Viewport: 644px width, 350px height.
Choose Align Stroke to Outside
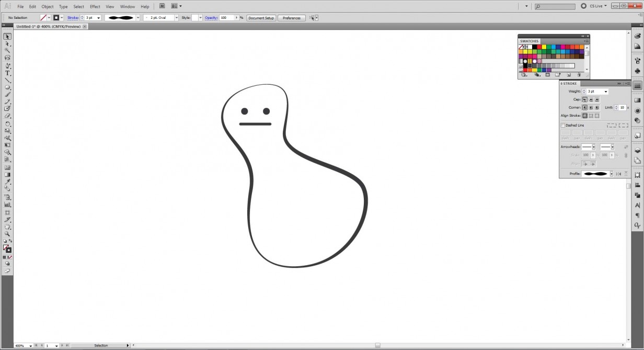(x=597, y=116)
